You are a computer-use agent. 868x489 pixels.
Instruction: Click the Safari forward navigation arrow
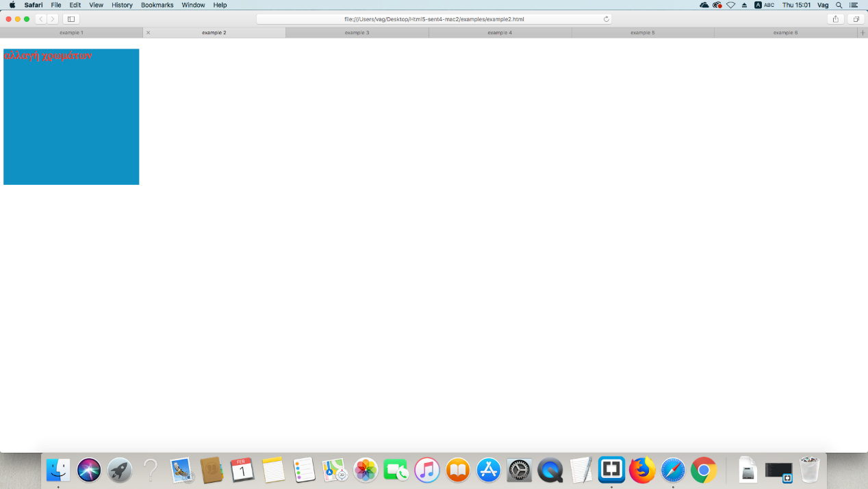click(53, 19)
